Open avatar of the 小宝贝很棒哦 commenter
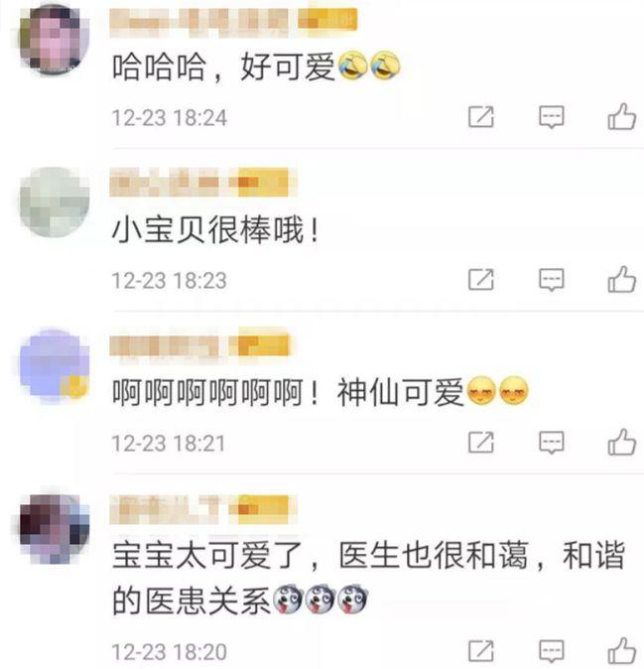 pyautogui.click(x=55, y=201)
